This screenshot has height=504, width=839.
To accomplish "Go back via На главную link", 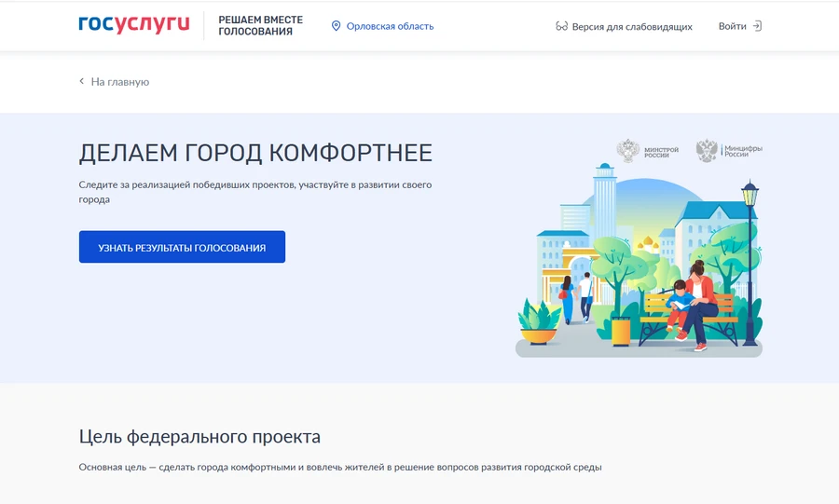I will click(x=119, y=82).
